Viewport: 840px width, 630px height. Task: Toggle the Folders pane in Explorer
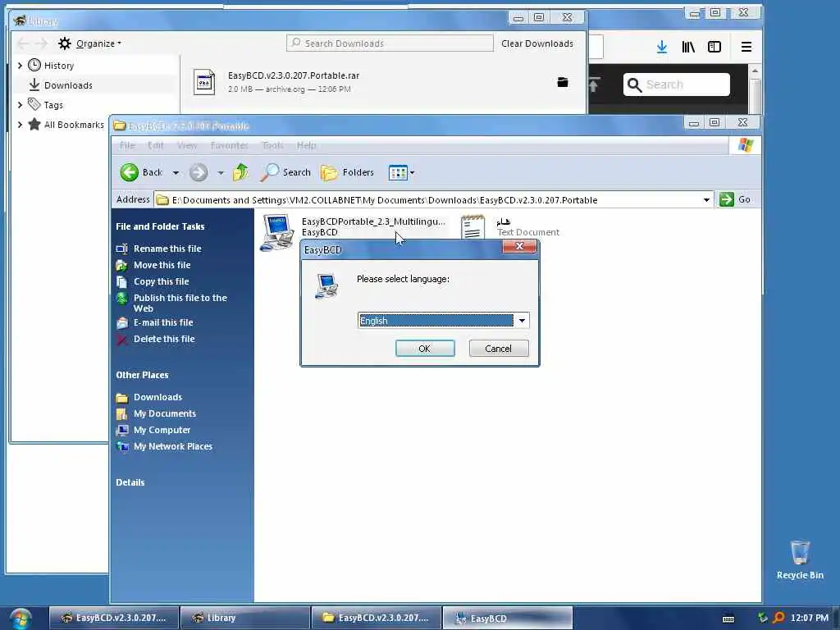347,172
